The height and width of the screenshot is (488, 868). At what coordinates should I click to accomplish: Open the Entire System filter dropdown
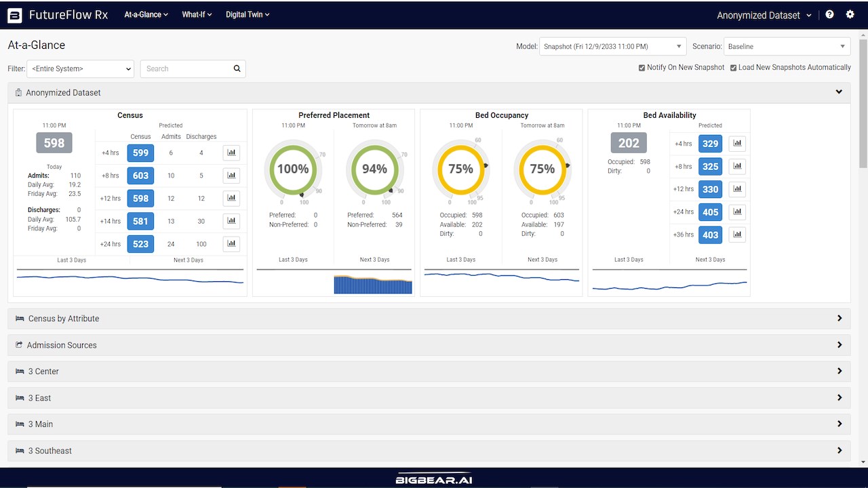click(81, 68)
